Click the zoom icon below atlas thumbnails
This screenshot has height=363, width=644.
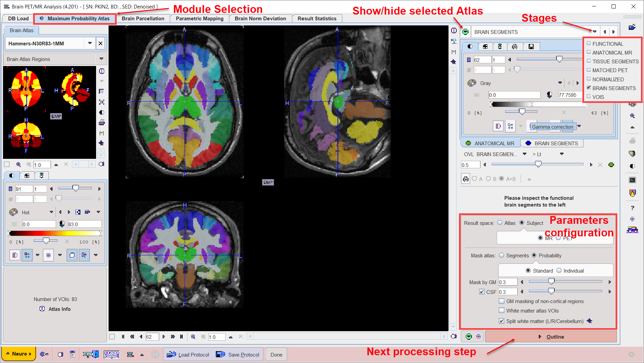click(18, 165)
